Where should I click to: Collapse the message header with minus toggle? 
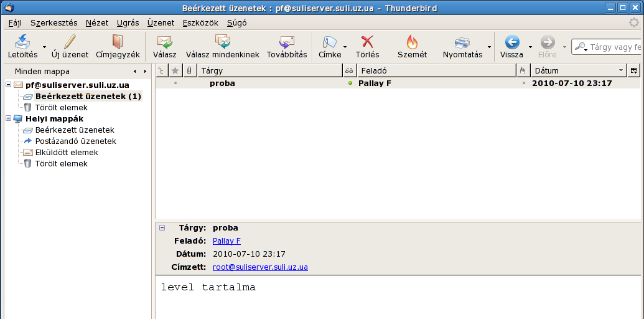[x=162, y=228]
